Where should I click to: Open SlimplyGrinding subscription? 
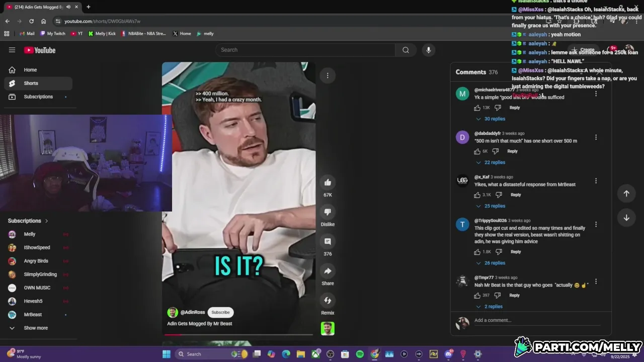(38, 275)
